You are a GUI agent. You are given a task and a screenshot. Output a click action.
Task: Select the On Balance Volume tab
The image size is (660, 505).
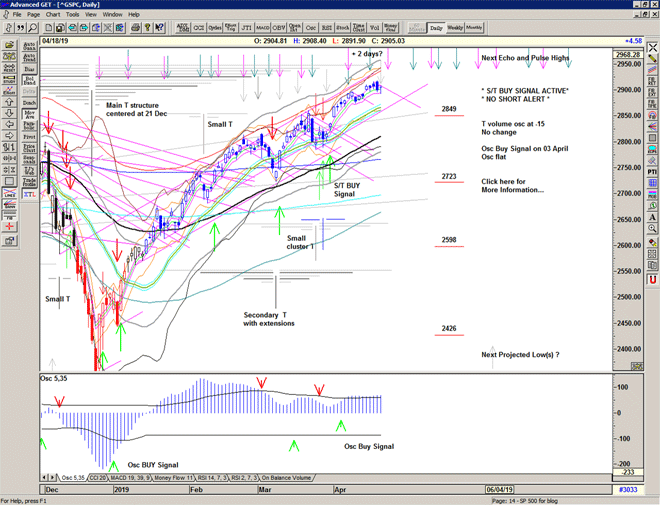pos(285,478)
